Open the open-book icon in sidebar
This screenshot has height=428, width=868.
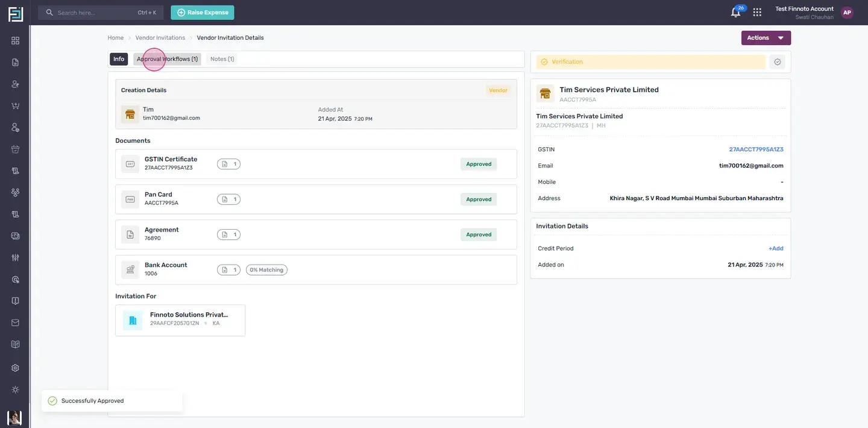point(16,344)
